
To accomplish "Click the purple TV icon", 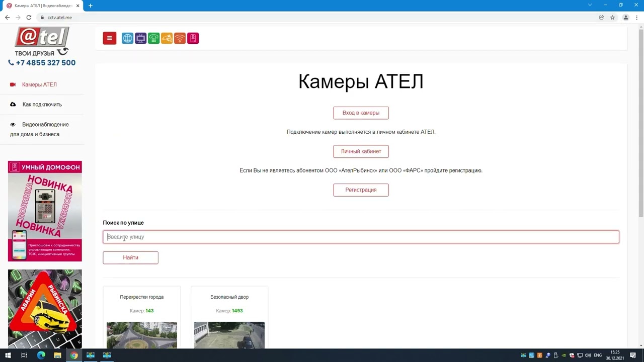I will click(x=140, y=38).
